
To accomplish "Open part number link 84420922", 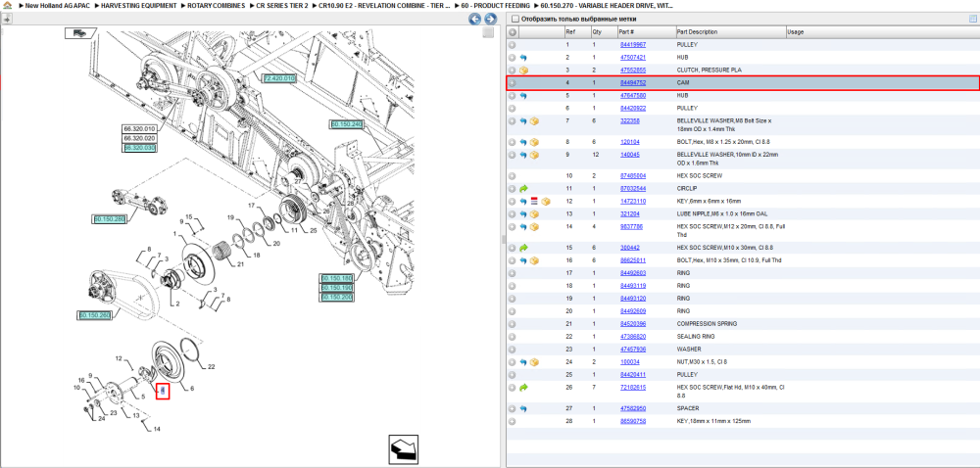I will [632, 109].
